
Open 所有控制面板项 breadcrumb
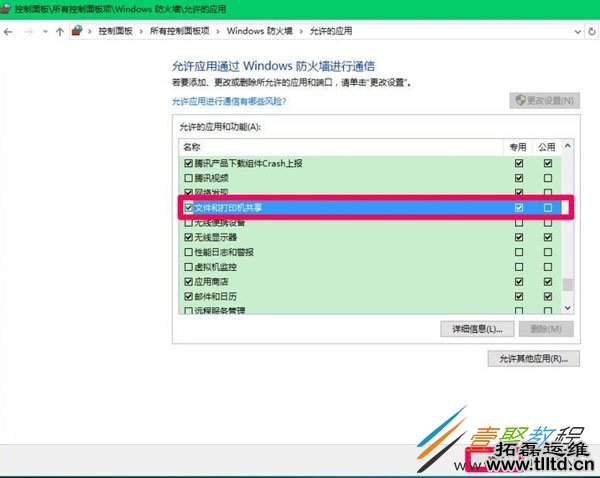(x=179, y=31)
